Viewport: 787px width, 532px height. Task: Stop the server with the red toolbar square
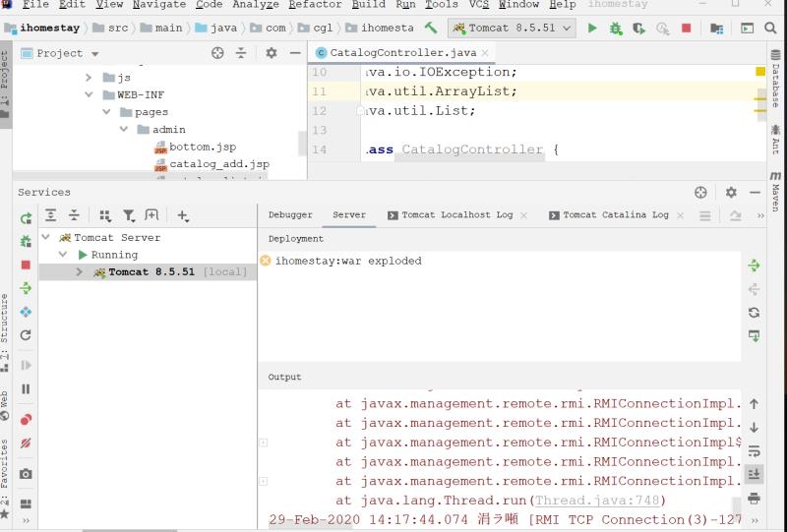pos(686,29)
